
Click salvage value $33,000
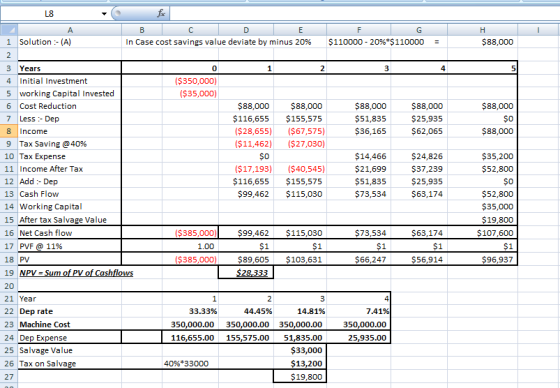(306, 350)
